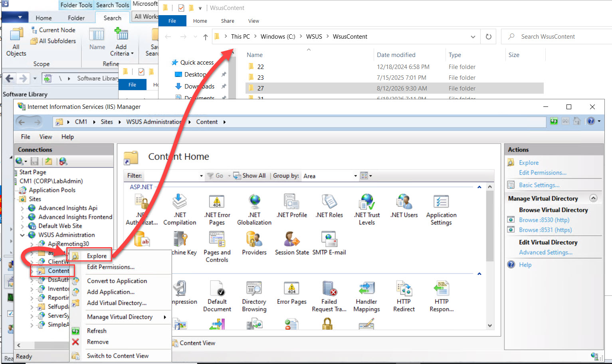Choose Remove from the context menu
Screen dimensions: 612x364
click(98, 342)
